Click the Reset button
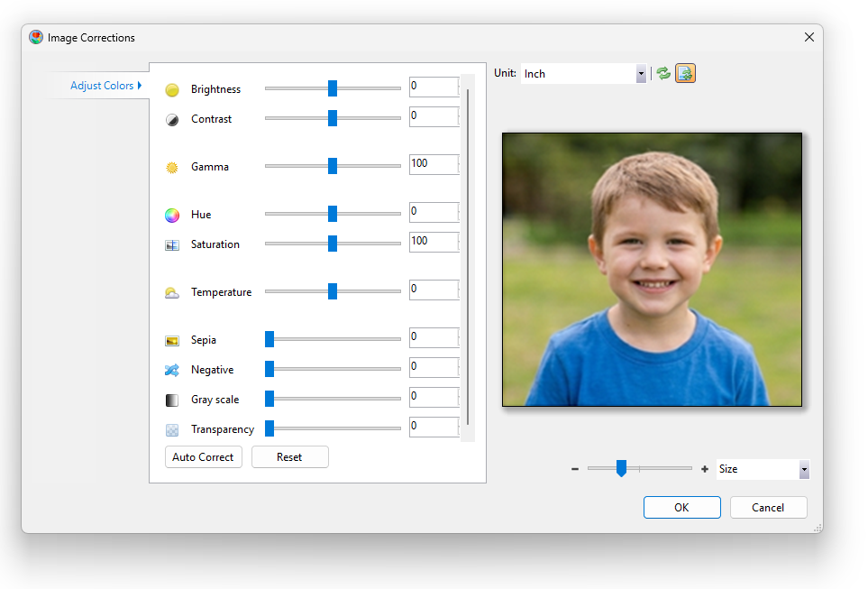Screen dimensions: 868x589 click(x=289, y=456)
